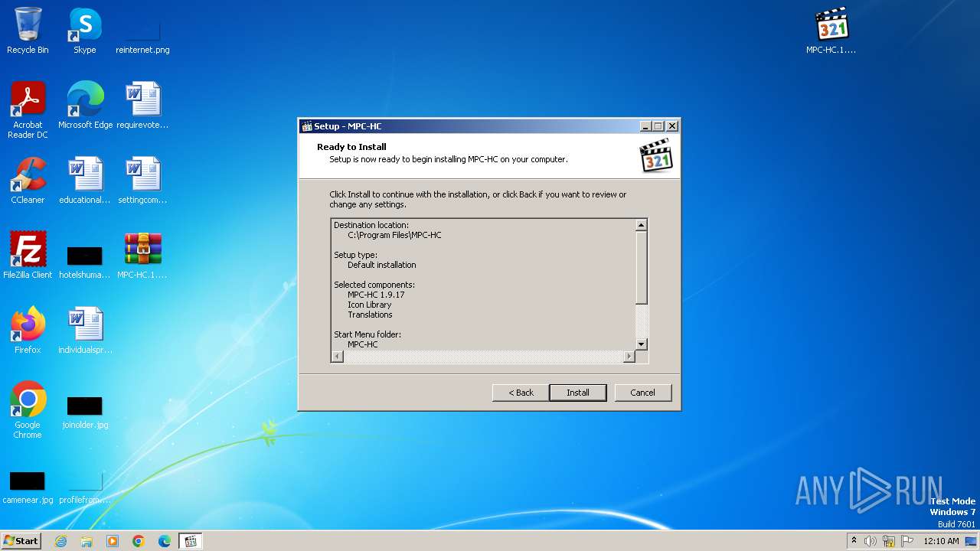This screenshot has width=980, height=551.
Task: Select the MPC-HC installer icon on desktop
Action: (831, 31)
